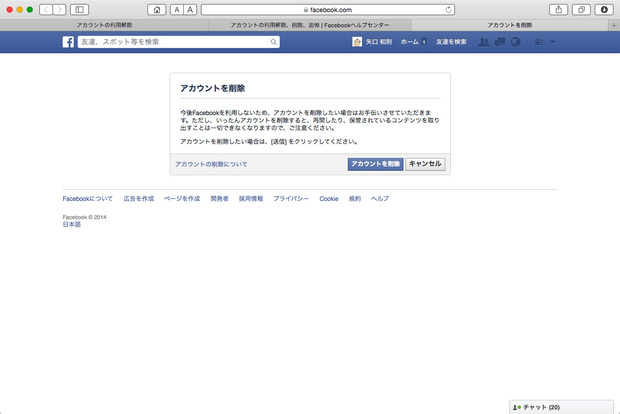This screenshot has height=414, width=620.
Task: Reload the page in address bar
Action: coord(447,9)
